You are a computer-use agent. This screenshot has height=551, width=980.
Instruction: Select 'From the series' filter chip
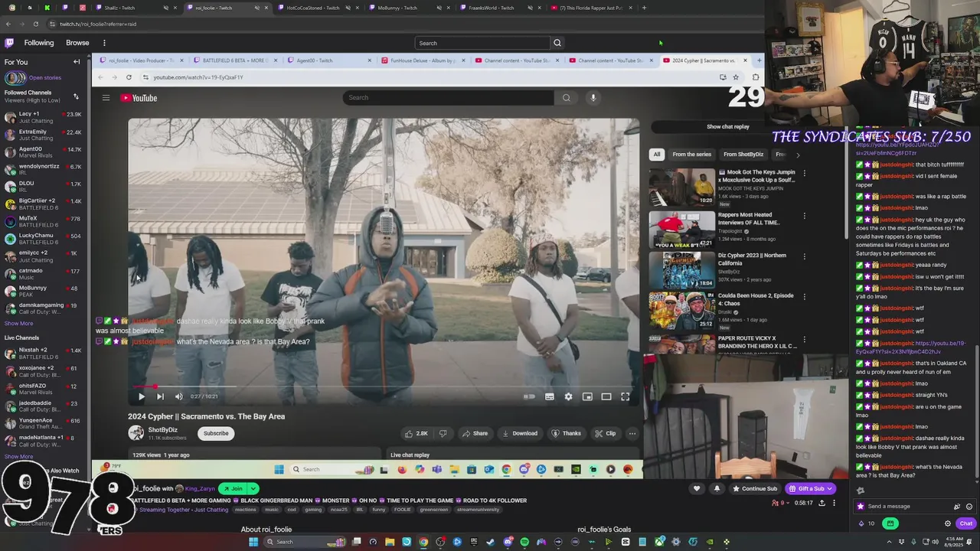point(691,155)
